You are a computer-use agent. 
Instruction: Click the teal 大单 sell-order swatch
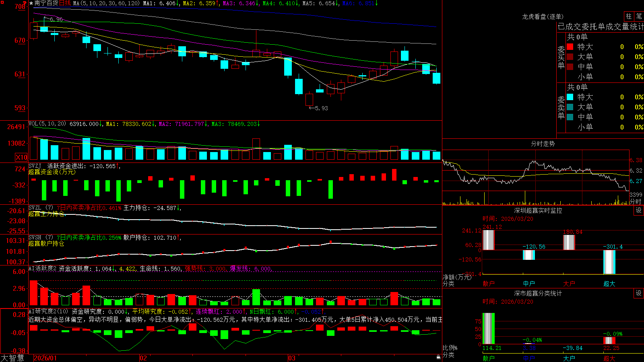click(x=570, y=107)
